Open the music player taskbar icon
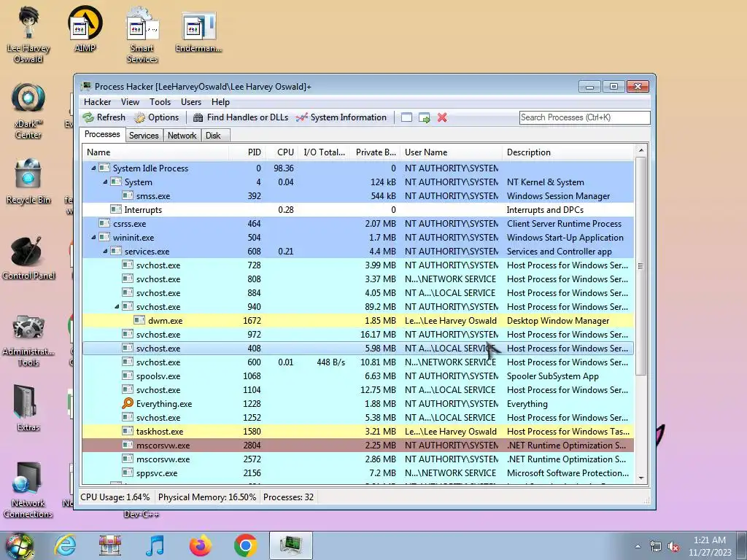Image resolution: width=747 pixels, height=560 pixels. (155, 545)
